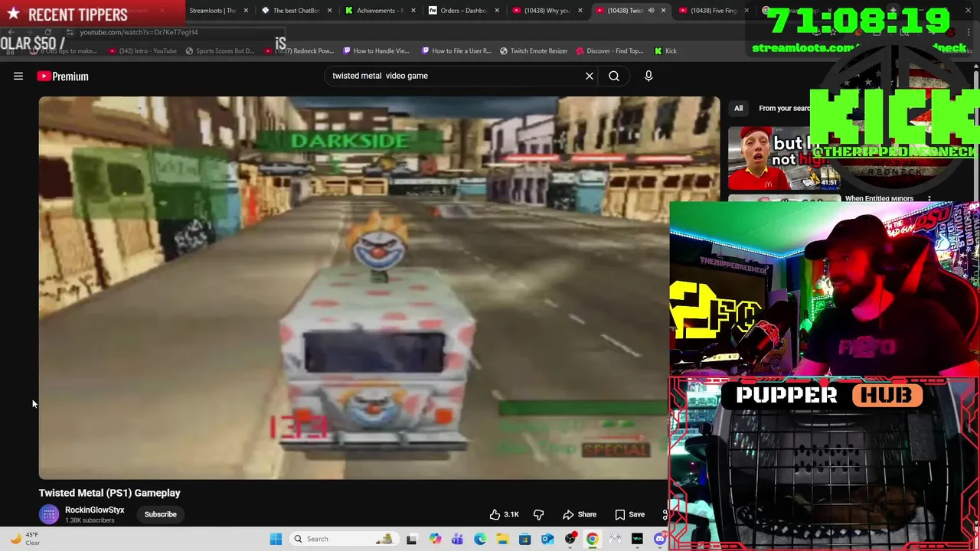This screenshot has width=980, height=551.
Task: Open Outlook from the taskbar
Action: click(547, 539)
